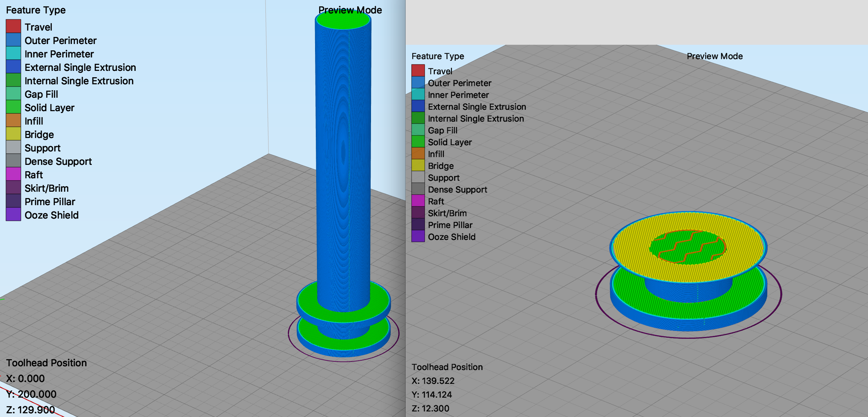868x417 pixels.
Task: Click the Outer Perimeter swatch in left legend
Action: tap(13, 40)
